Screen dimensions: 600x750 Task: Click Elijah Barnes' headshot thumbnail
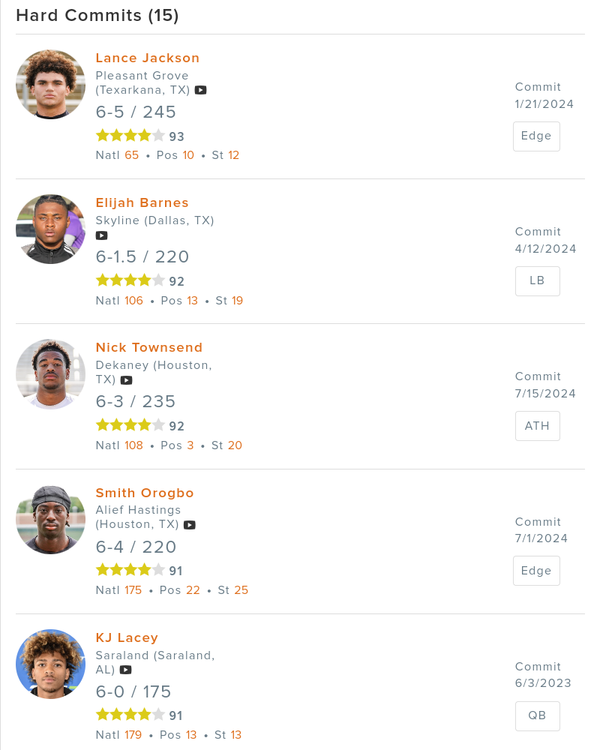point(51,229)
